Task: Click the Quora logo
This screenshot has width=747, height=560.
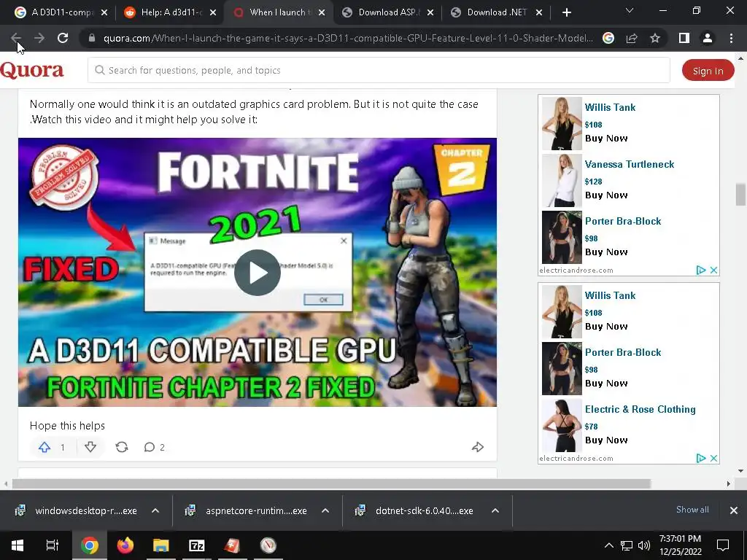Action: click(x=32, y=71)
